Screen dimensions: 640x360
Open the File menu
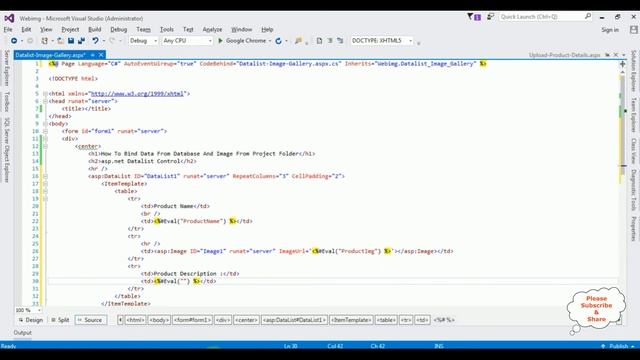pyautogui.click(x=8, y=30)
